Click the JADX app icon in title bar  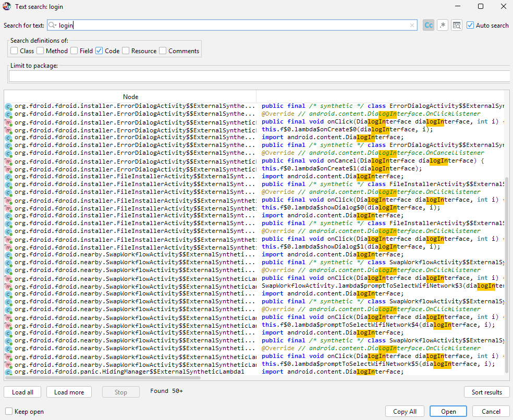[x=7, y=6]
